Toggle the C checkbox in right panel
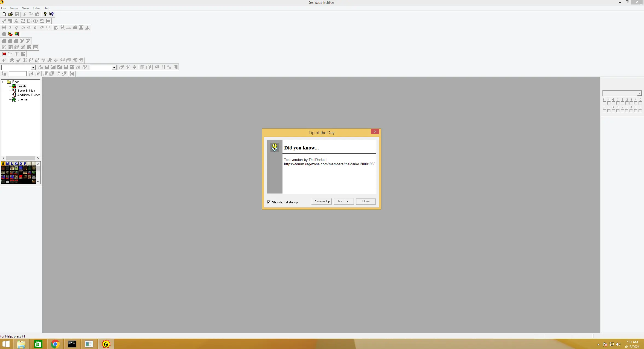The height and width of the screenshot is (349, 644). 608,111
